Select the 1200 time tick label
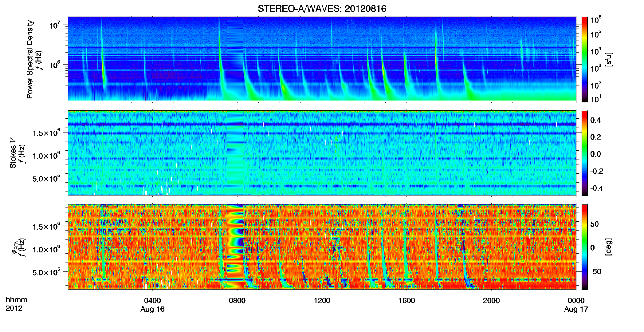644x332 pixels. click(322, 300)
